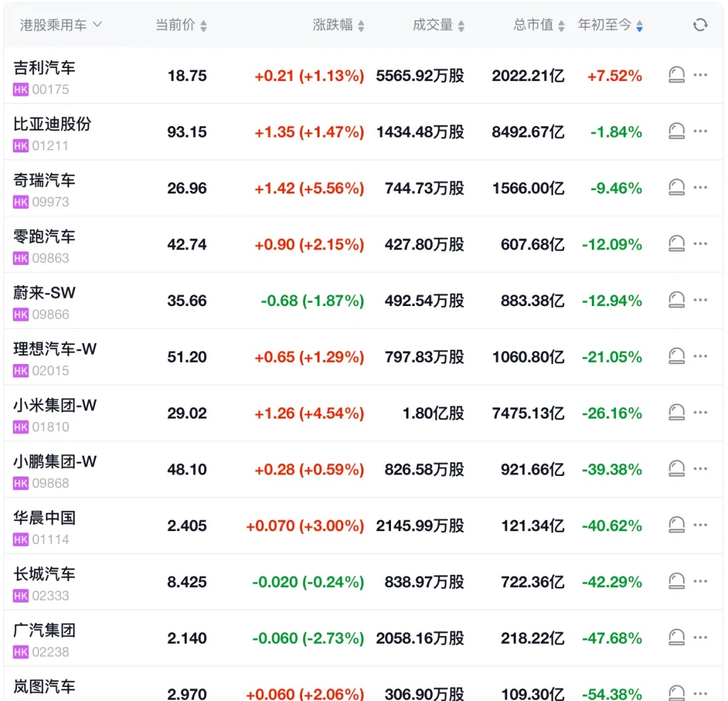Screen dimensions: 728x701
Task: Open more options for 吉利汽车
Action: pyautogui.click(x=700, y=75)
